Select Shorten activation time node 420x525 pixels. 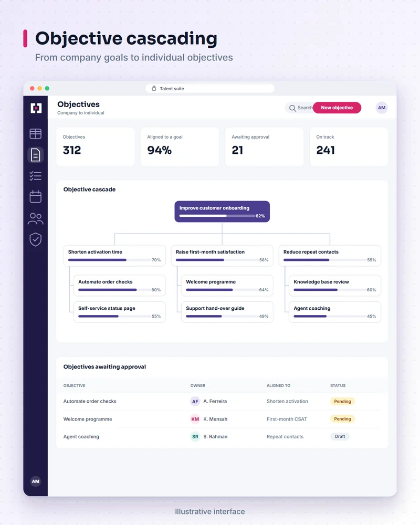point(114,256)
